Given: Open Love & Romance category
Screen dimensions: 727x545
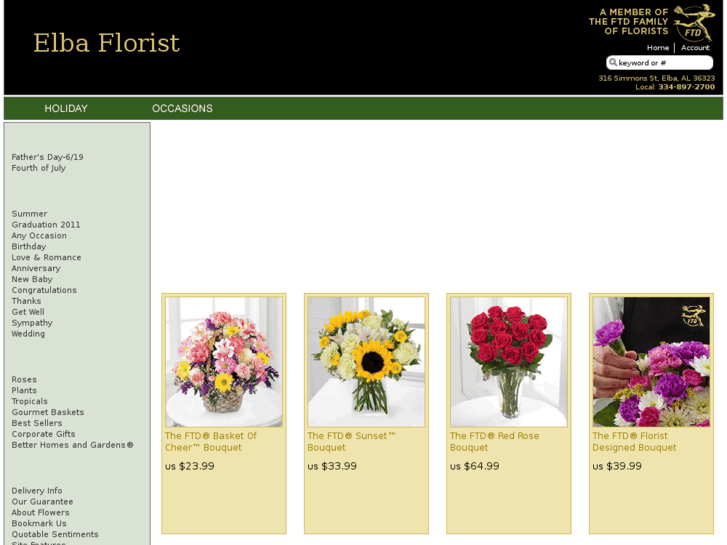Looking at the screenshot, I should 46,257.
